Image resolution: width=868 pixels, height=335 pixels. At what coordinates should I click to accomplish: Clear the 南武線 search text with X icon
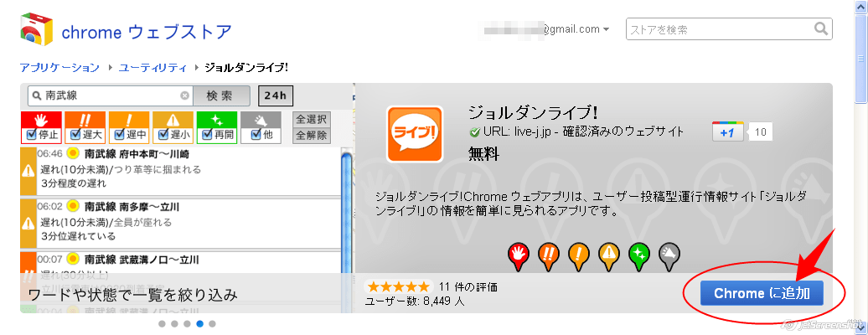185,95
